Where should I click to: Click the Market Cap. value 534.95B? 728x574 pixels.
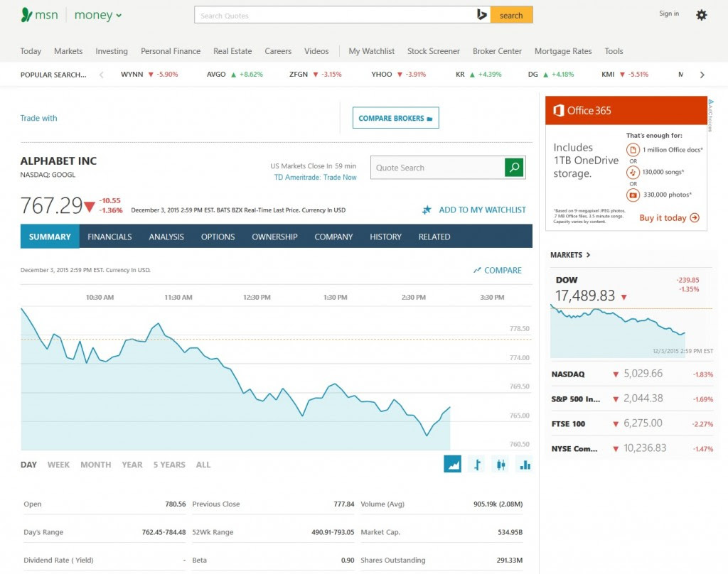(510, 532)
